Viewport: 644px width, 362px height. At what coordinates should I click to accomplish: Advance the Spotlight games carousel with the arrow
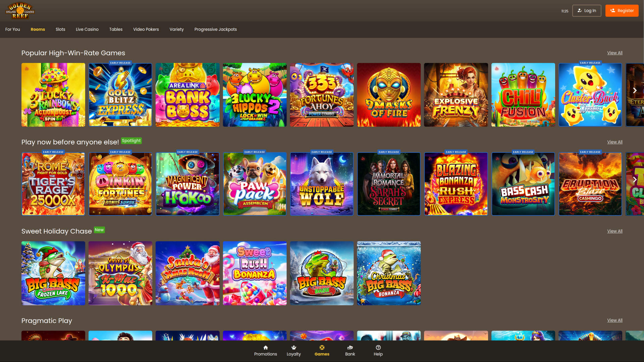click(635, 180)
